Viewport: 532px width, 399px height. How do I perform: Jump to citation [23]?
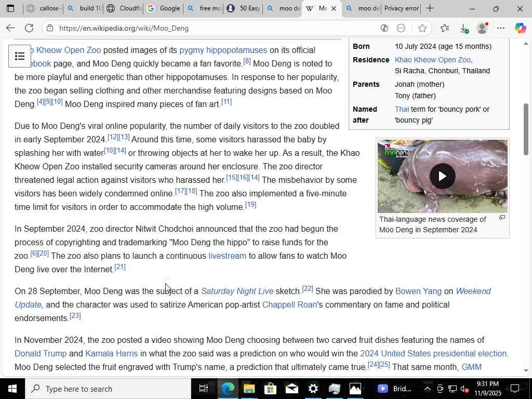75,315
